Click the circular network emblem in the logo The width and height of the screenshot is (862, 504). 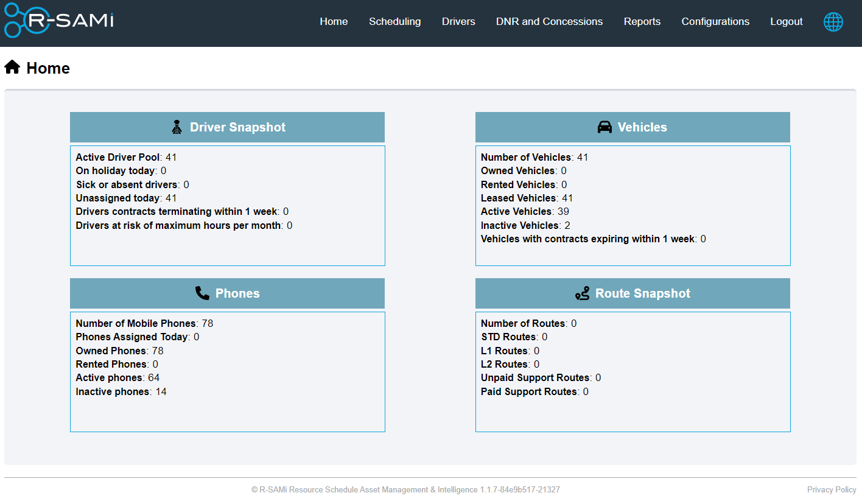tap(24, 21)
